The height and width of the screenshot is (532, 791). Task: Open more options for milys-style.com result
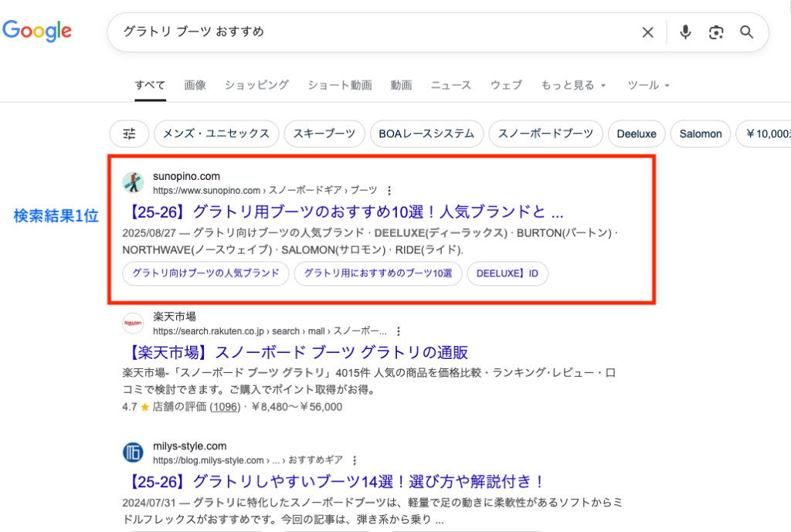tap(355, 460)
